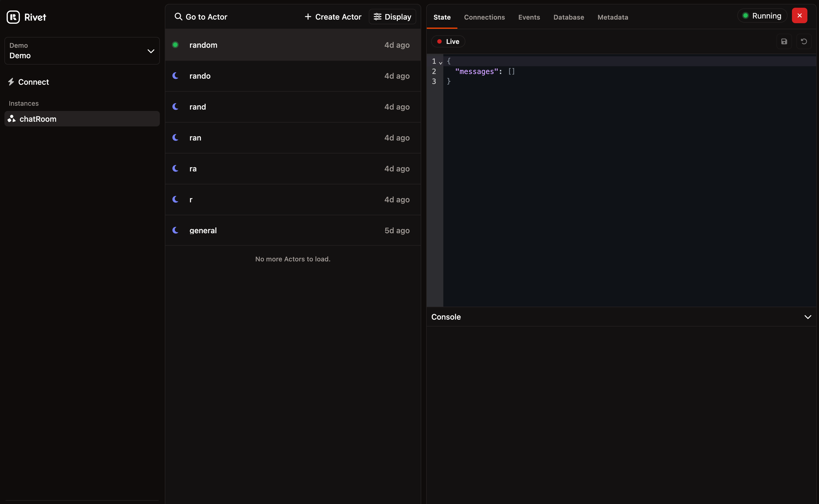Click the Create Actor button
819x504 pixels.
pyautogui.click(x=332, y=16)
